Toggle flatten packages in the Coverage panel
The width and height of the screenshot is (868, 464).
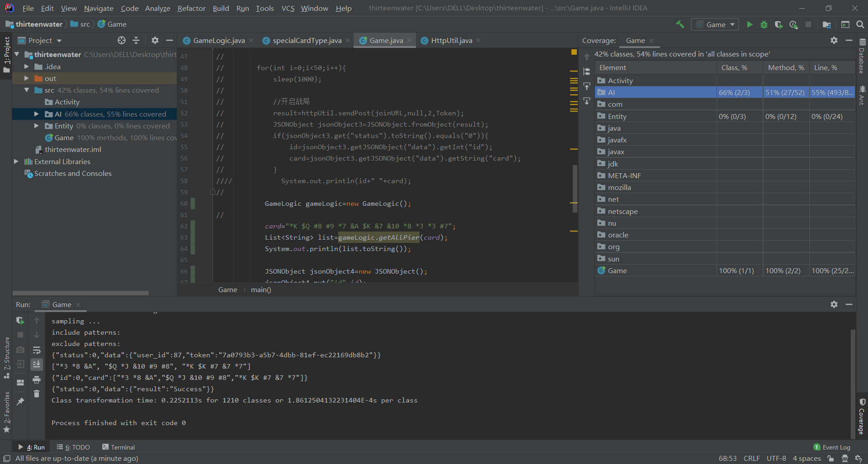coord(587,71)
